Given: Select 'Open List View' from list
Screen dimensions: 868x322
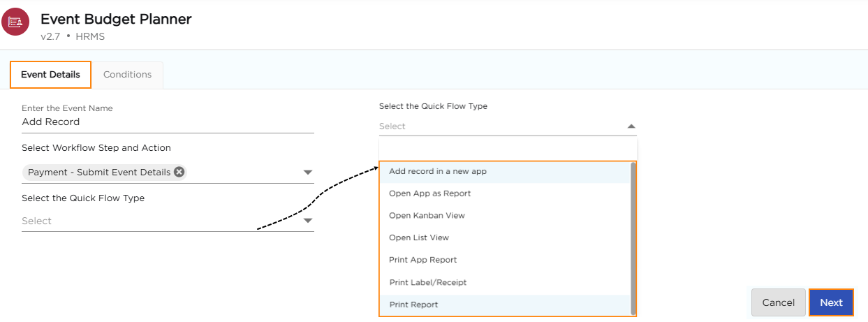Looking at the screenshot, I should click(x=418, y=238).
